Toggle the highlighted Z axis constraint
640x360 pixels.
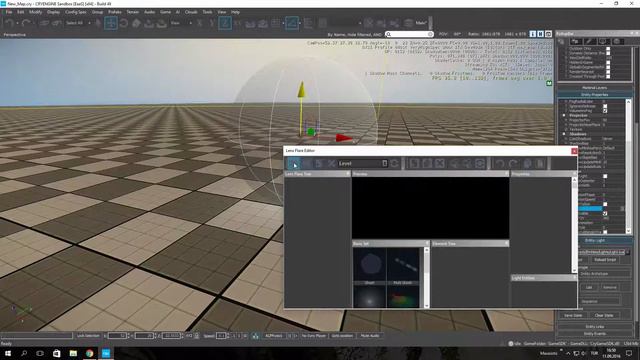[225, 23]
